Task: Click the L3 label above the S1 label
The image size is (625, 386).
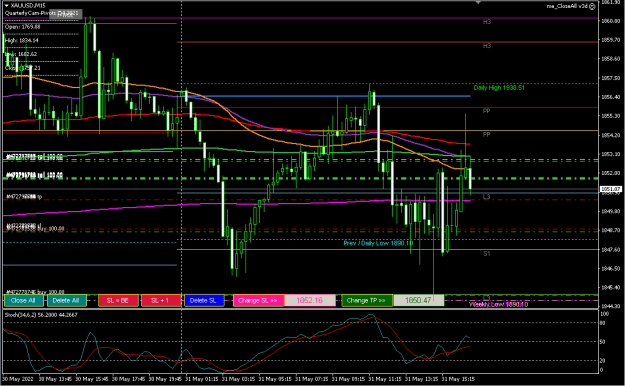Action: point(487,197)
